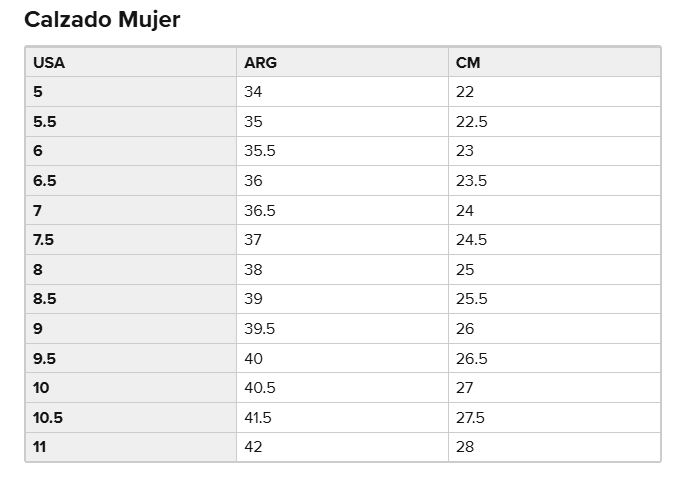Click ARG size 35.5 cell

(342, 151)
